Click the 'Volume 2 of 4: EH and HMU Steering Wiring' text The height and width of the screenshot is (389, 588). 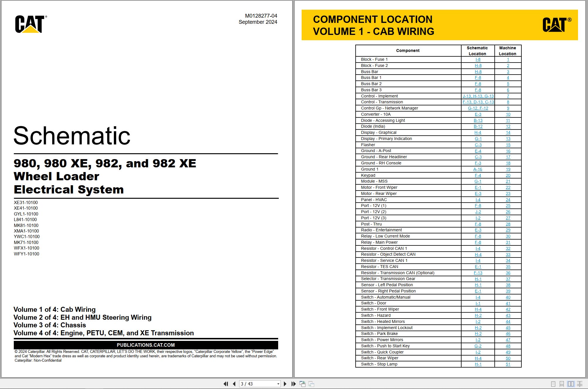tap(82, 317)
